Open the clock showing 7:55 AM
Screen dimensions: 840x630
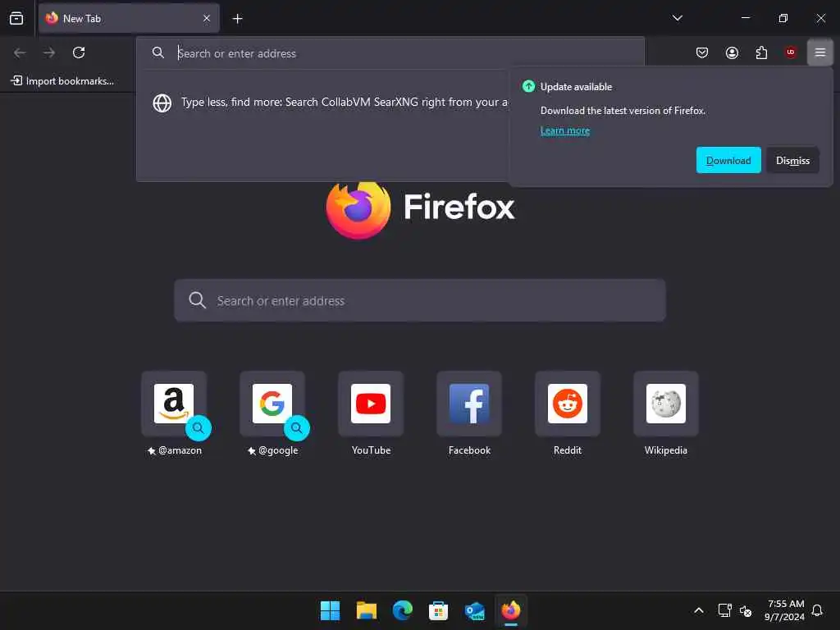(784, 610)
